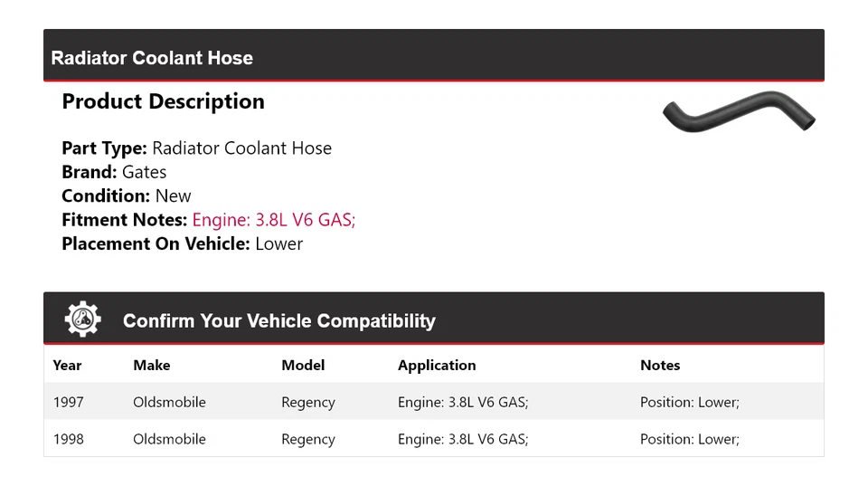Select the 1998 year cell
The height and width of the screenshot is (486, 868).
pos(68,439)
